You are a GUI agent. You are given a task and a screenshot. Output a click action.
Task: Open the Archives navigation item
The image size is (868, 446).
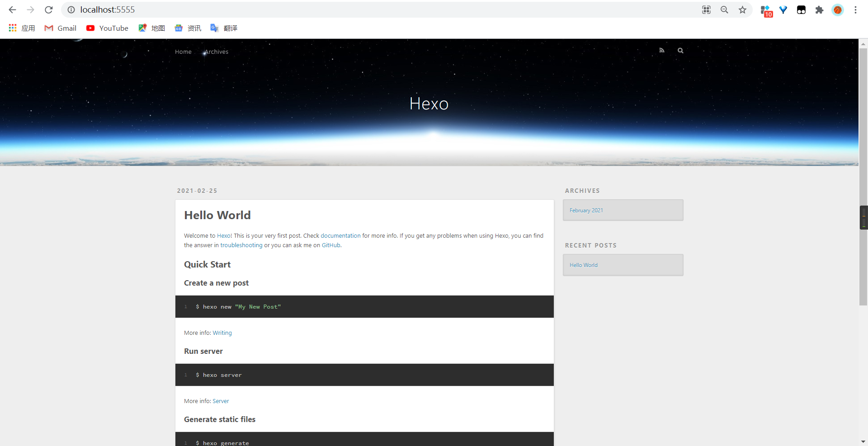click(216, 52)
